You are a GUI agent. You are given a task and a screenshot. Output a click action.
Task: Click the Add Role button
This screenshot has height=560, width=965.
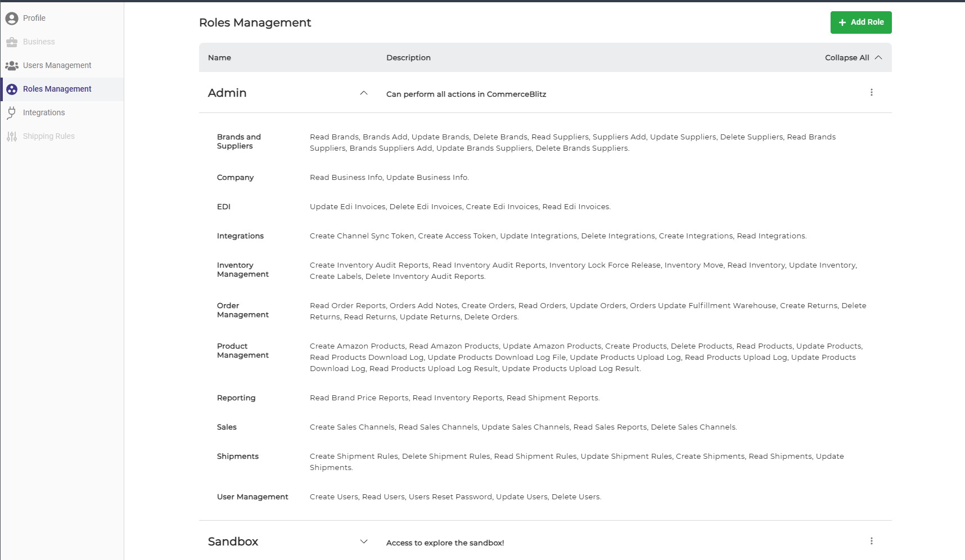pyautogui.click(x=861, y=22)
